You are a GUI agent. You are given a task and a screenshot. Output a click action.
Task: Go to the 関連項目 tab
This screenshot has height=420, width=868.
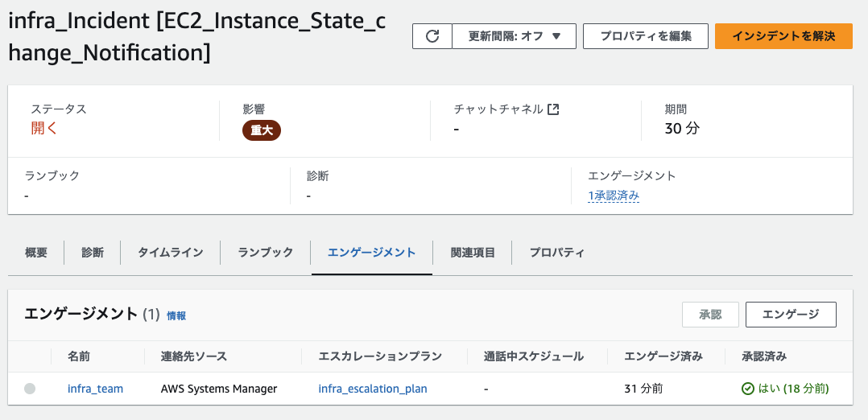tap(473, 253)
